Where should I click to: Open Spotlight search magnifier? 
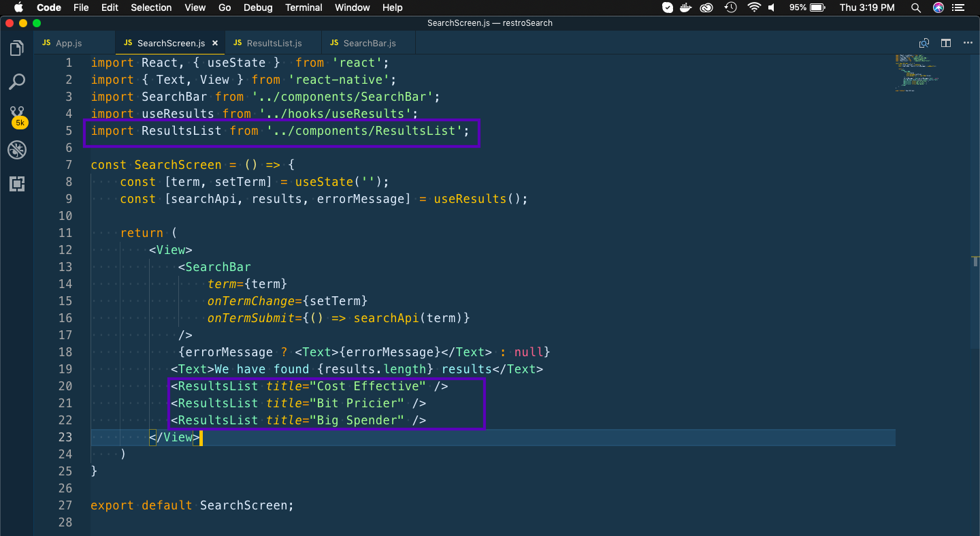pos(916,7)
